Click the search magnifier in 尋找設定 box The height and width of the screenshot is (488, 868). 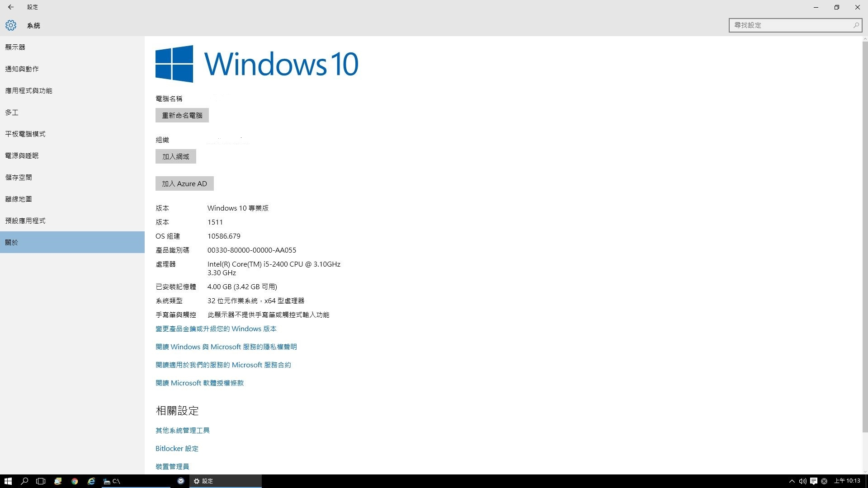tap(856, 25)
